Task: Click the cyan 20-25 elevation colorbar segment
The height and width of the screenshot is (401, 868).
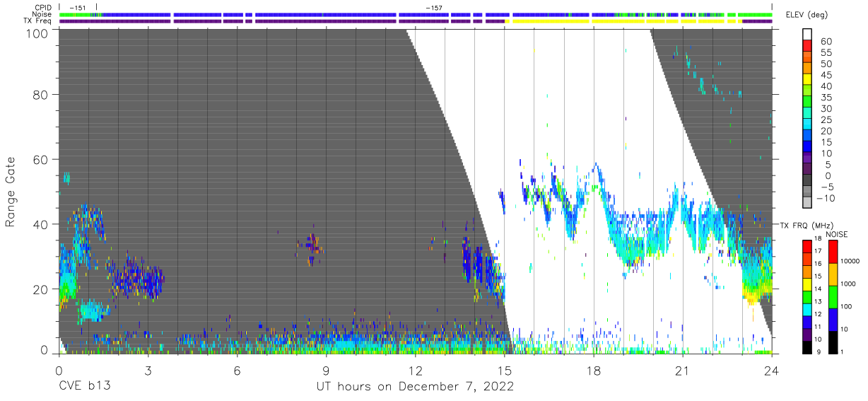Action: [807, 125]
